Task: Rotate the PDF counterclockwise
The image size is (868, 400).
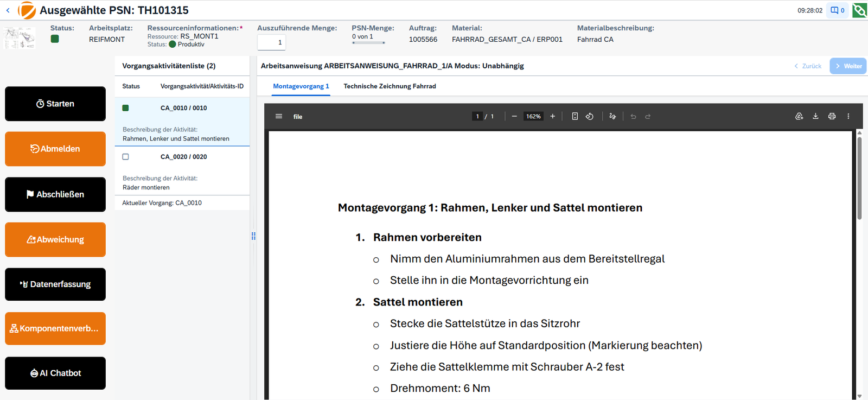Action: coord(590,116)
